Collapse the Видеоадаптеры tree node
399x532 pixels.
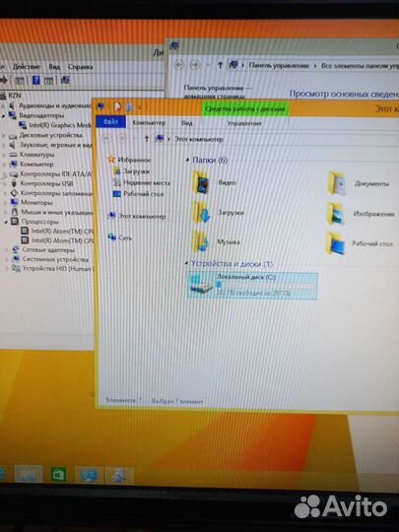[x=3, y=115]
